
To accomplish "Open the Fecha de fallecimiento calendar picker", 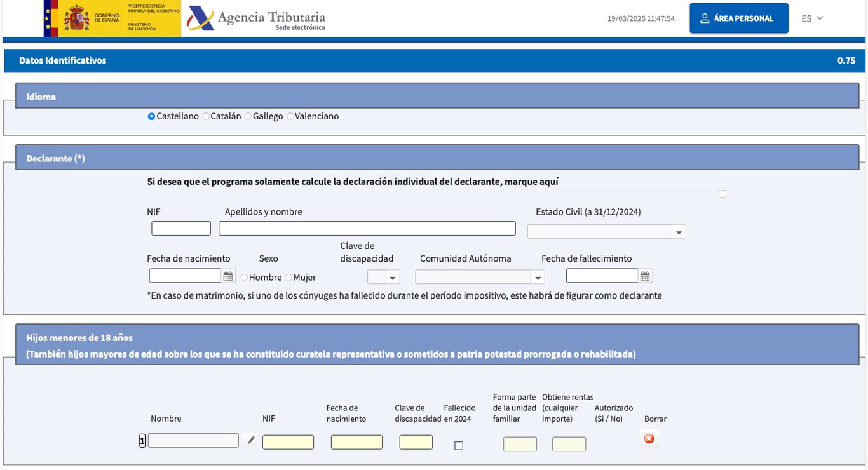I will pos(645,276).
